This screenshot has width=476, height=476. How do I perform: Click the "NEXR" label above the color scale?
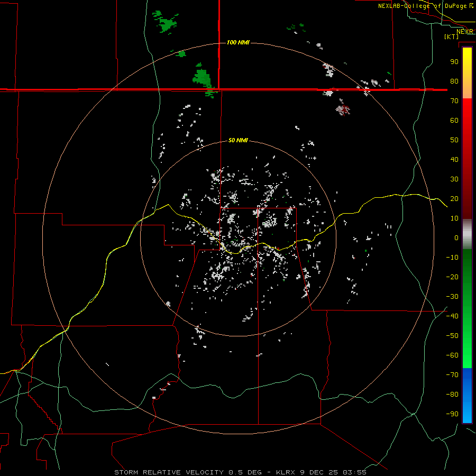click(x=465, y=32)
